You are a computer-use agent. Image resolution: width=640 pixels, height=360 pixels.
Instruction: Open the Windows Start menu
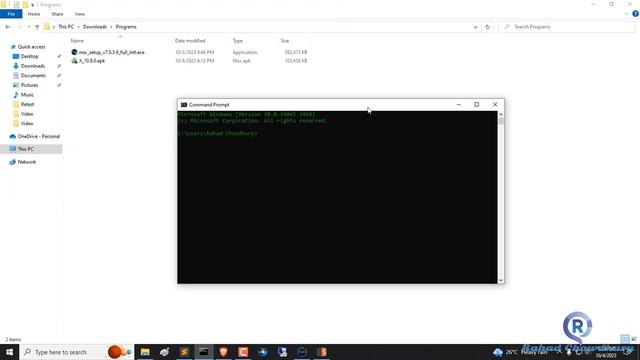click(9, 352)
